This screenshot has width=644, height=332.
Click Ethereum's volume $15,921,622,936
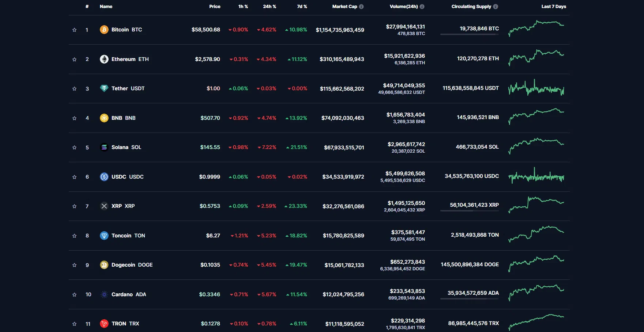(x=404, y=56)
